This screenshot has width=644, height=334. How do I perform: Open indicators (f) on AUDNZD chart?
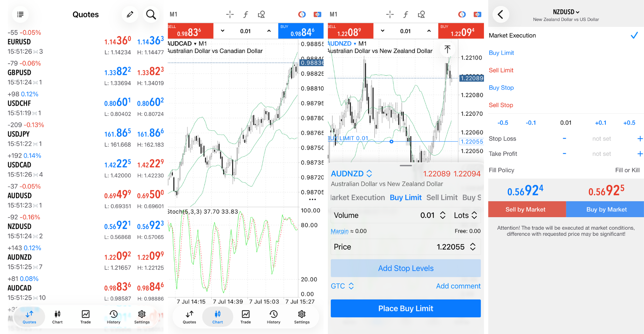tap(406, 14)
